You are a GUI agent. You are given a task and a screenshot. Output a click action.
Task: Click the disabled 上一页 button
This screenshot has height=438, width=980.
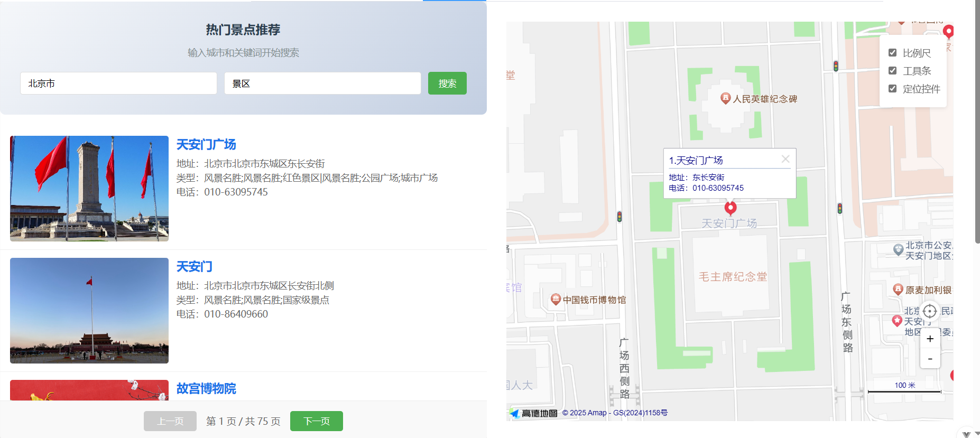170,421
